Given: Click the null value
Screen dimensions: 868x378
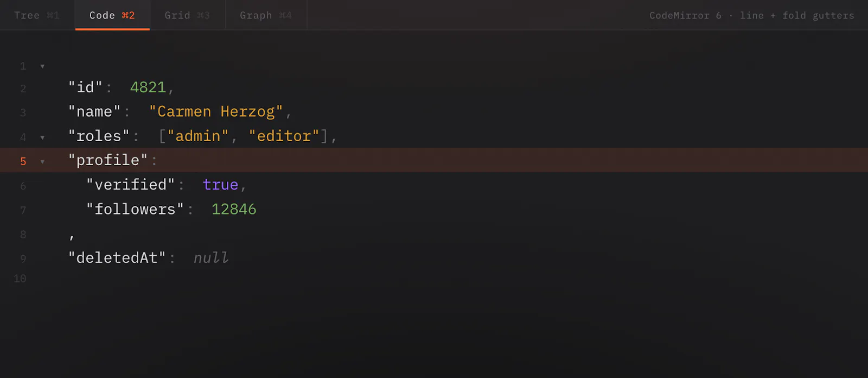Looking at the screenshot, I should click(x=211, y=257).
